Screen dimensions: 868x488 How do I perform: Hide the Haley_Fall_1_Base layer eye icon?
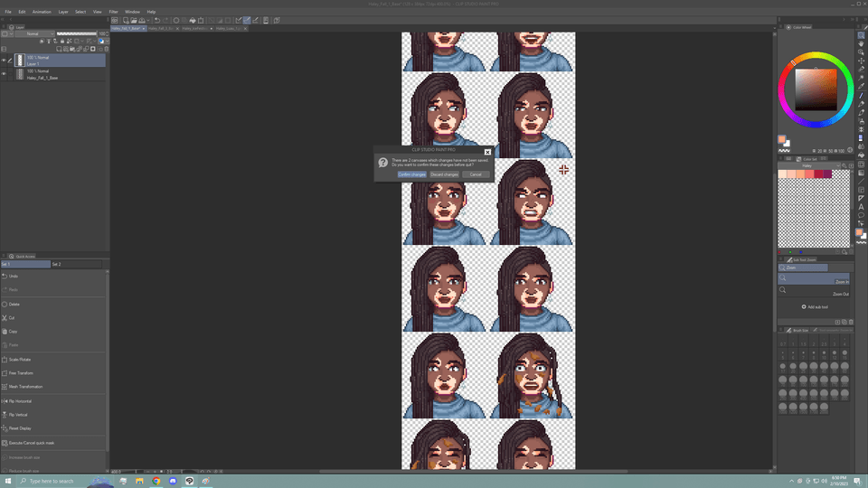point(4,73)
